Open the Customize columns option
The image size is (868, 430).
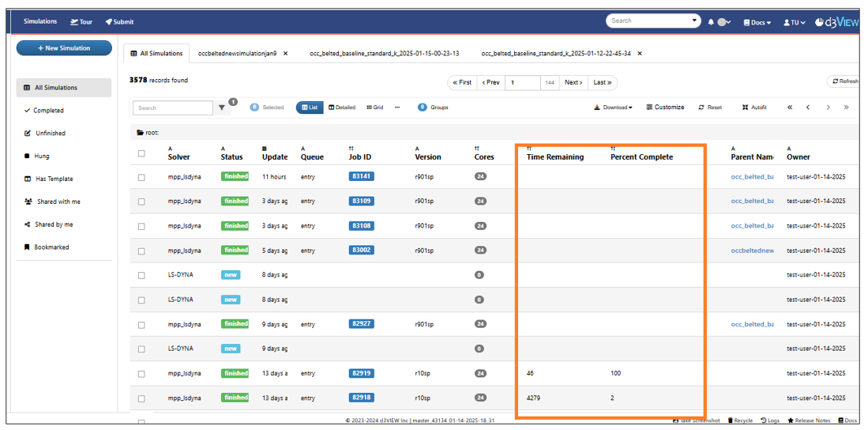(x=665, y=107)
